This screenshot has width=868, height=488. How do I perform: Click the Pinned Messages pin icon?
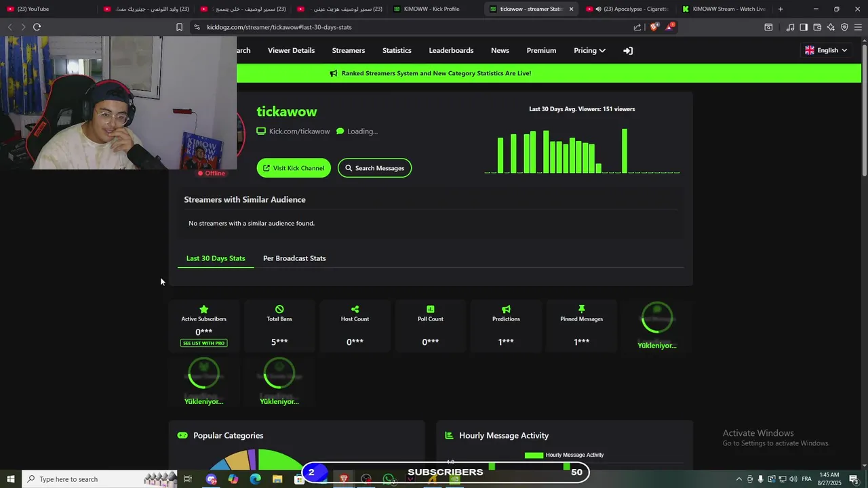point(581,309)
